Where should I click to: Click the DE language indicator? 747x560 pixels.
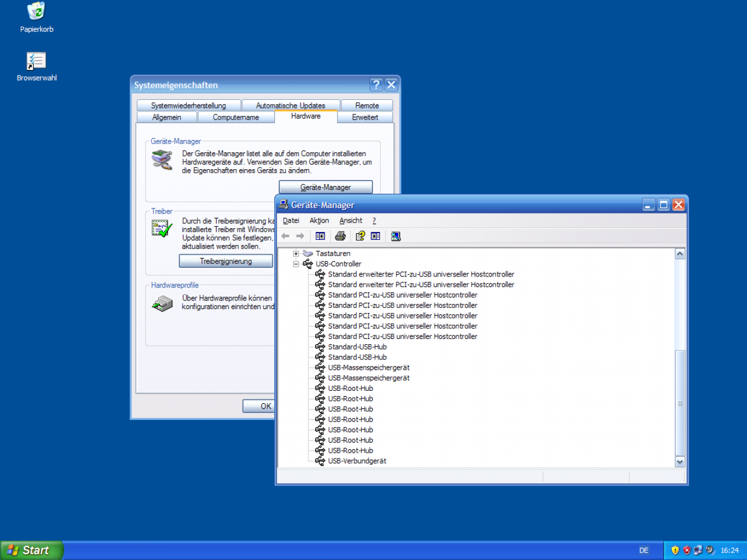[644, 550]
